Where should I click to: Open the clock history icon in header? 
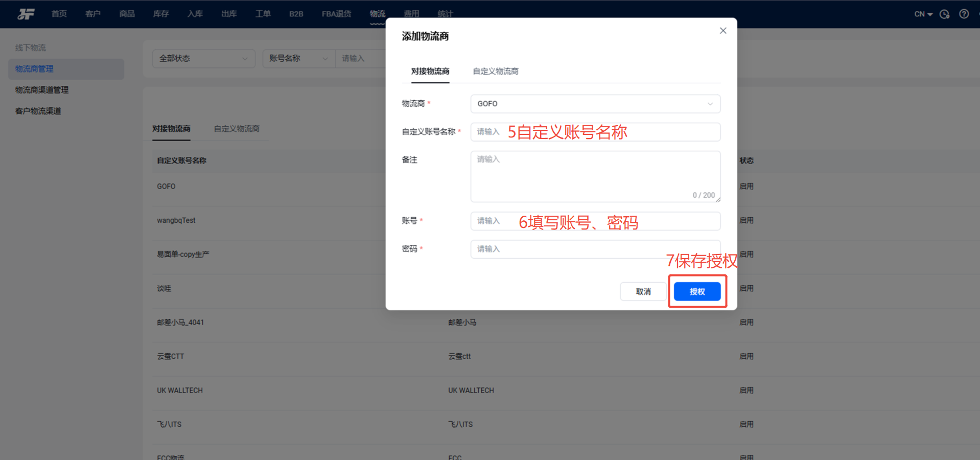(944, 14)
